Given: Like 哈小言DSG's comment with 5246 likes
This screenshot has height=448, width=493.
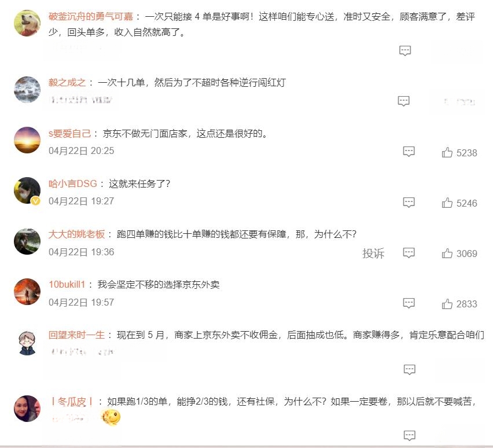Looking at the screenshot, I should (459, 203).
